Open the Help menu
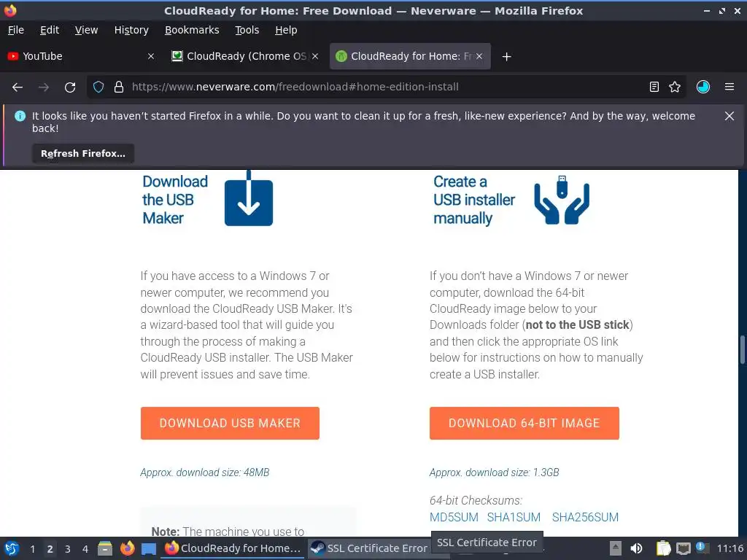The width and height of the screenshot is (747, 560). click(x=286, y=30)
